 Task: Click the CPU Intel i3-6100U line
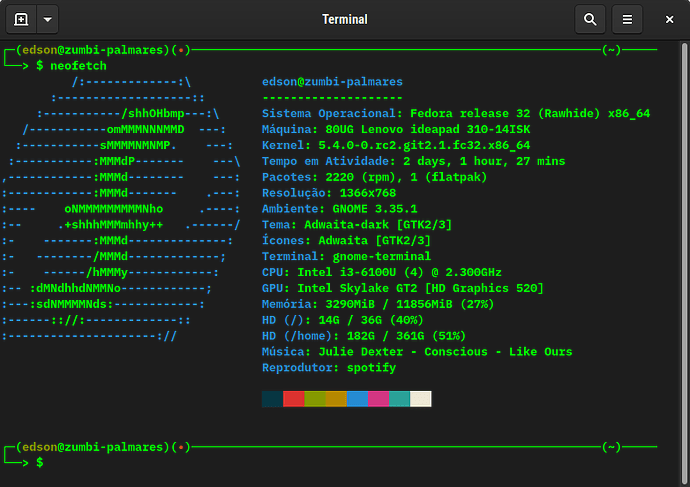[x=382, y=272]
